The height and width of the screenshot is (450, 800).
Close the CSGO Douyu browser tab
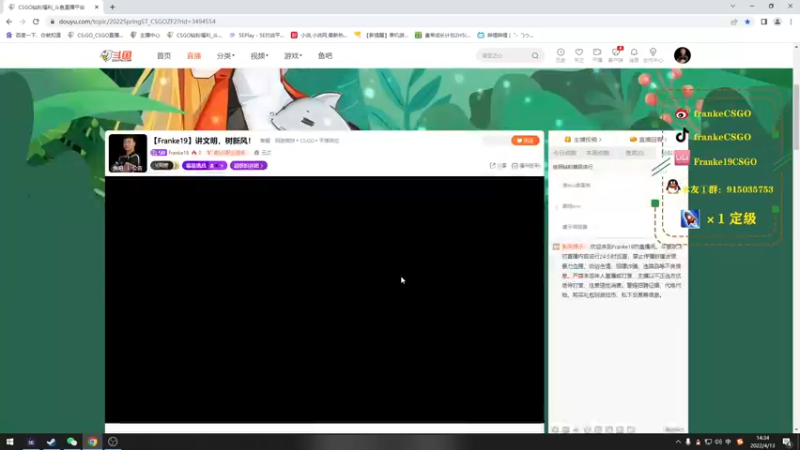tap(96, 7)
